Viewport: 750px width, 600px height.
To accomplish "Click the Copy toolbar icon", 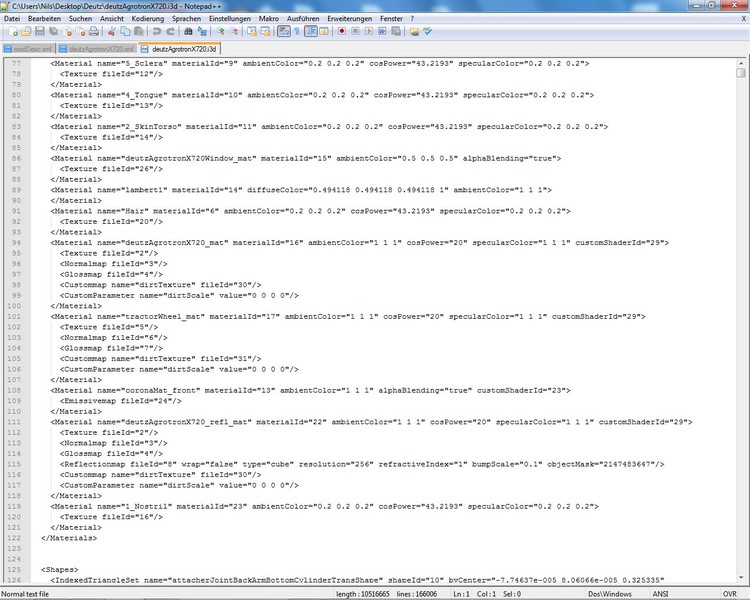I will (125, 32).
